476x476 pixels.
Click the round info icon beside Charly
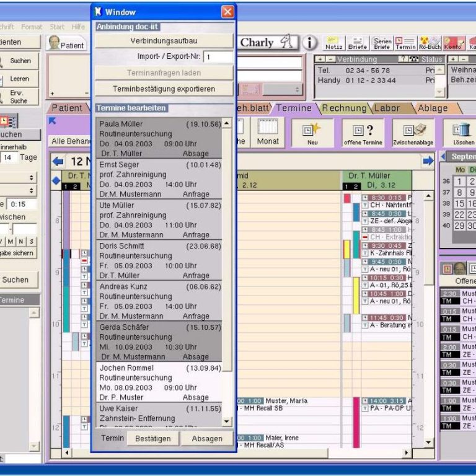310,43
